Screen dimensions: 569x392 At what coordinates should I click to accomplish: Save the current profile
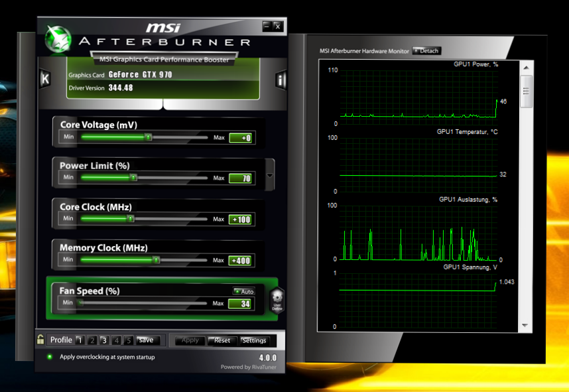[x=147, y=340]
